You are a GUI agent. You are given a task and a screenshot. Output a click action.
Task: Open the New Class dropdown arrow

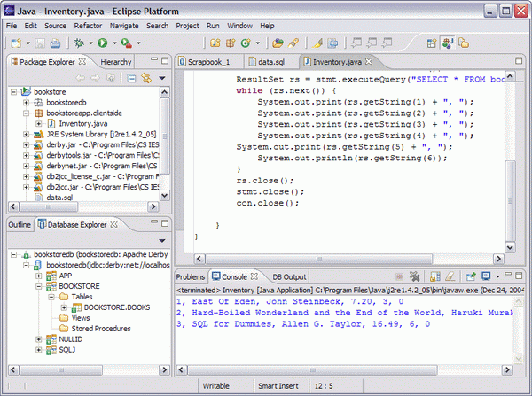[258, 43]
